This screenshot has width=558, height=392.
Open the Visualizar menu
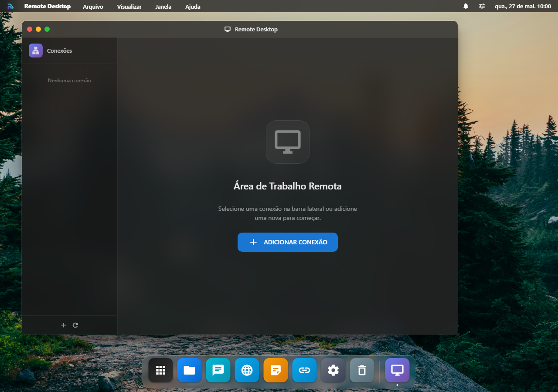[x=129, y=7]
